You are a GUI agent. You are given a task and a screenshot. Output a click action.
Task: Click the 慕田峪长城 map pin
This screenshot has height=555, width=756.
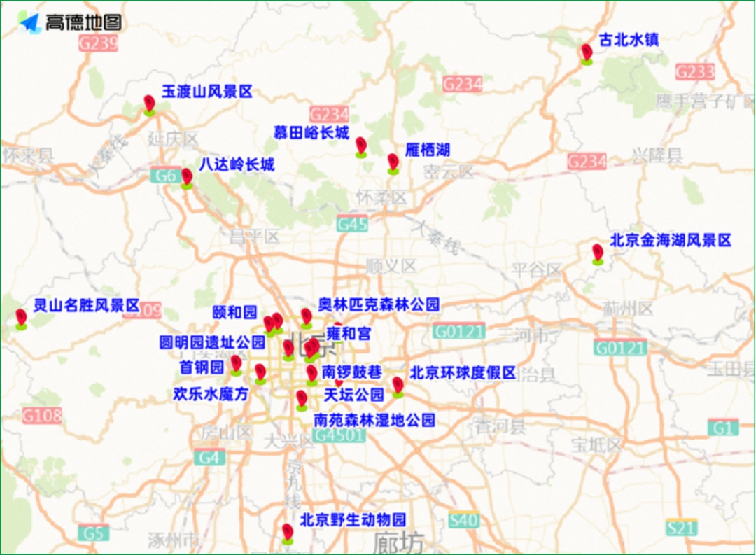[x=360, y=148]
